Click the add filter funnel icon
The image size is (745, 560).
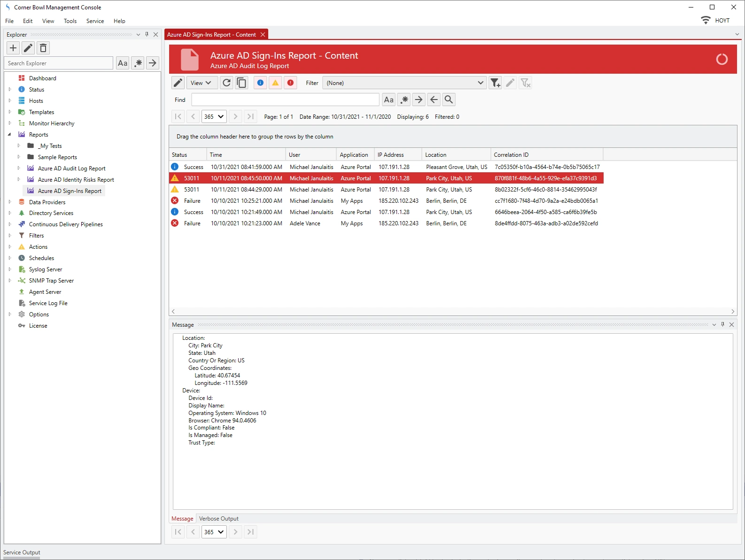coord(495,83)
